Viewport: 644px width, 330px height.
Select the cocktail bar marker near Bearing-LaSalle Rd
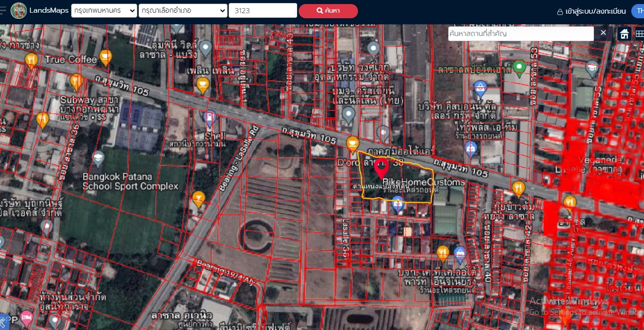[198, 199]
